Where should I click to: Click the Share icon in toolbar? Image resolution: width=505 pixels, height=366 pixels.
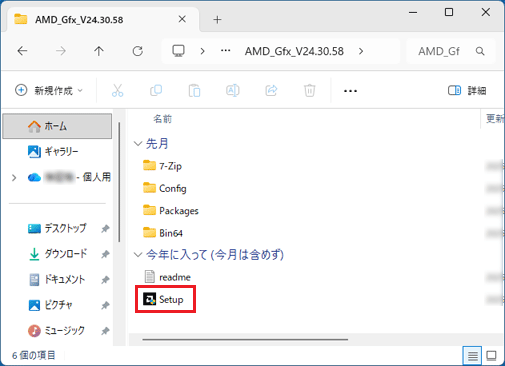pos(271,90)
